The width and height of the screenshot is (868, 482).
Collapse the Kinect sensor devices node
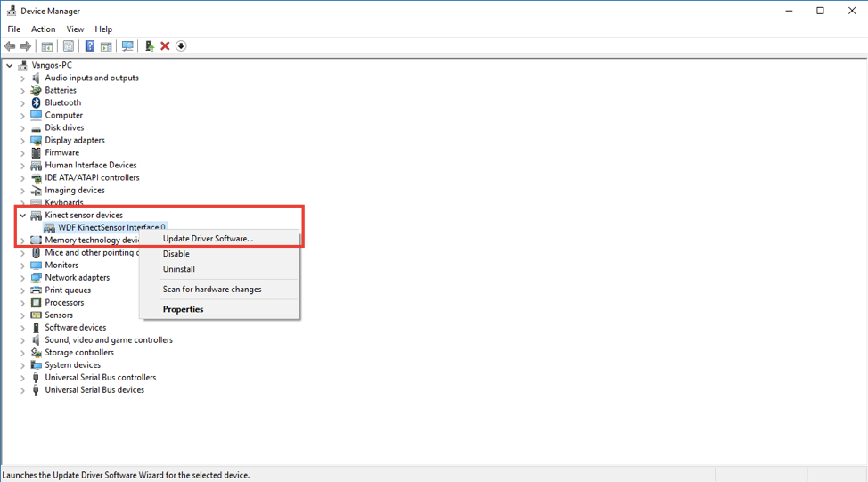(23, 216)
